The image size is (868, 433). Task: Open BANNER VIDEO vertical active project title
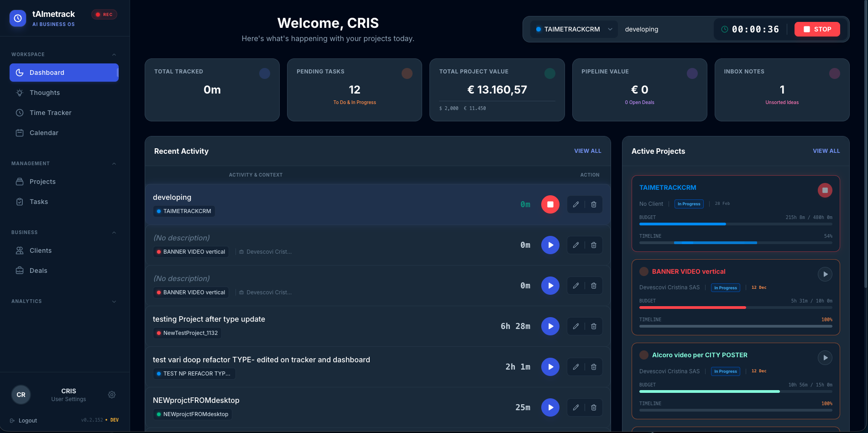coord(689,271)
